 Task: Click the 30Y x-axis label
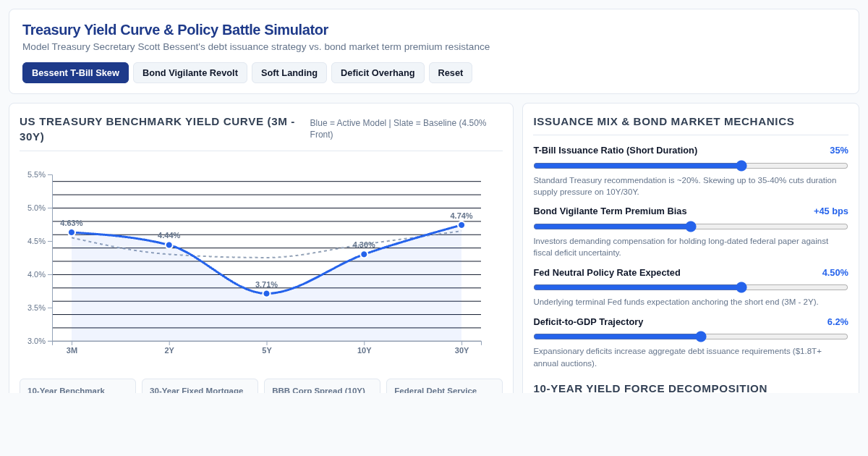[x=461, y=350]
